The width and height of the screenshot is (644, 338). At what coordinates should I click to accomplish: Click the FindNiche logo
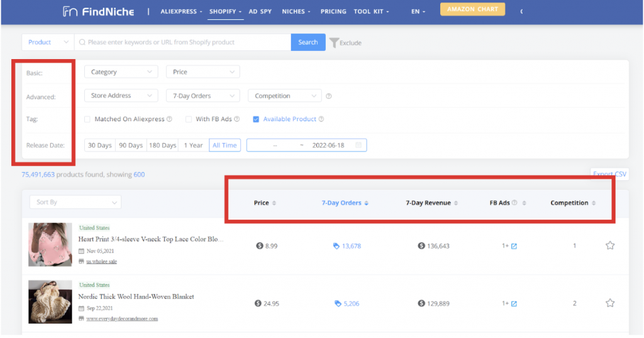click(x=99, y=11)
